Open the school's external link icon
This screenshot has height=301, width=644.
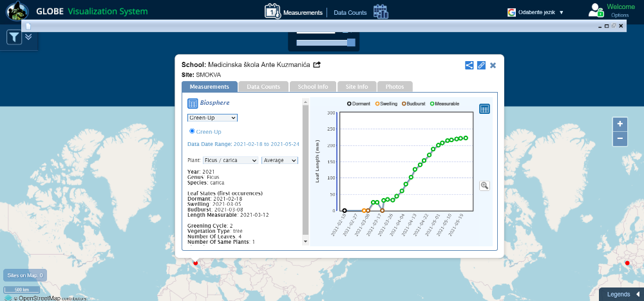pos(317,64)
